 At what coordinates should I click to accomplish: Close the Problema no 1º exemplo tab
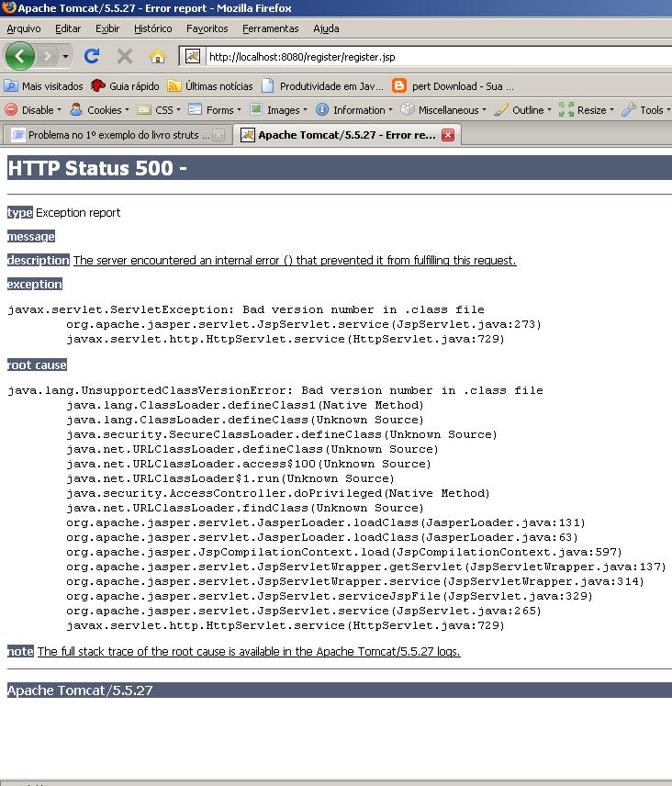218,135
